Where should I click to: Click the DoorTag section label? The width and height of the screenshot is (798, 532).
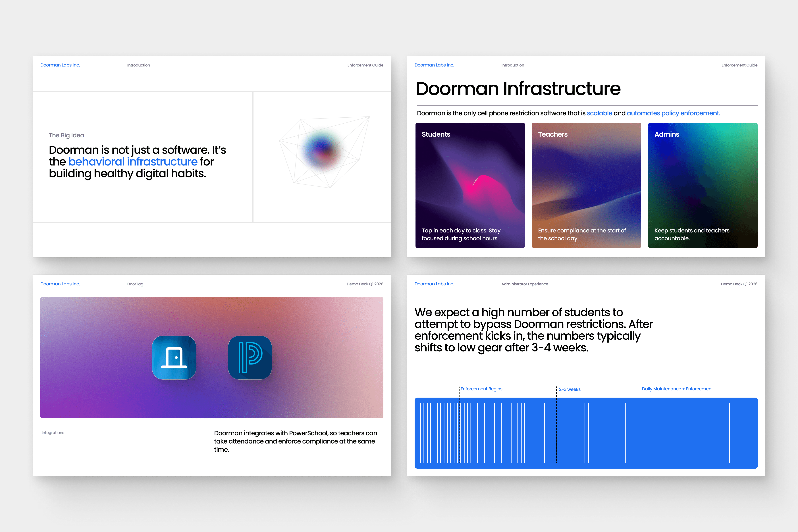(135, 284)
